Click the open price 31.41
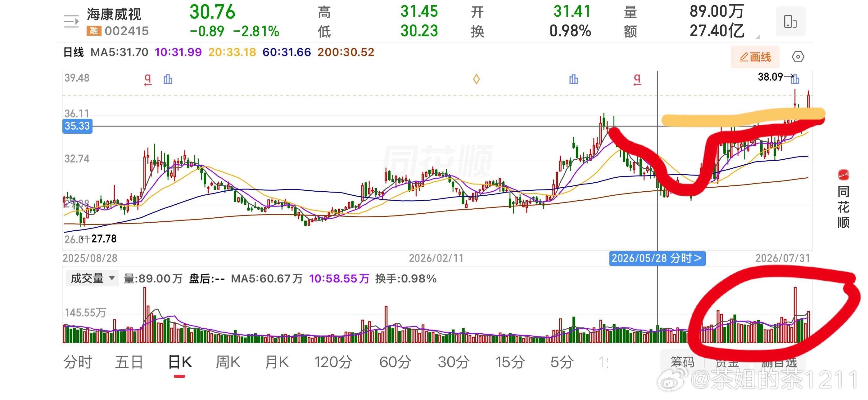The width and height of the screenshot is (868, 400). [572, 11]
